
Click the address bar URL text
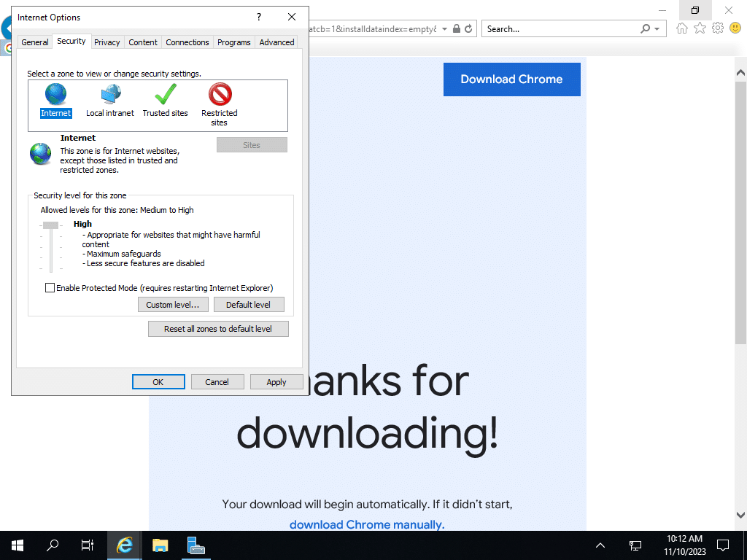(x=373, y=28)
